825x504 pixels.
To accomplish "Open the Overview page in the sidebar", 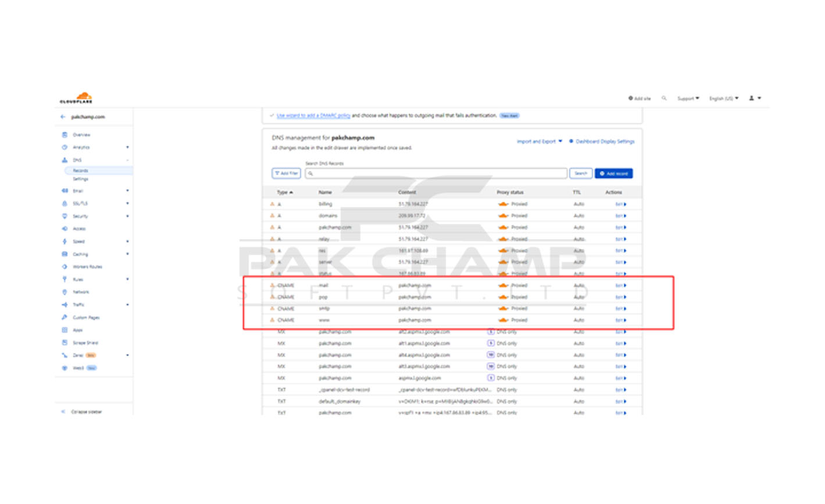I will click(81, 135).
